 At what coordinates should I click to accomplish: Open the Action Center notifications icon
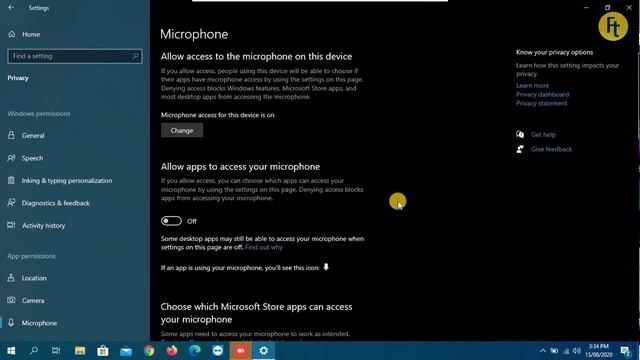pyautogui.click(x=625, y=351)
